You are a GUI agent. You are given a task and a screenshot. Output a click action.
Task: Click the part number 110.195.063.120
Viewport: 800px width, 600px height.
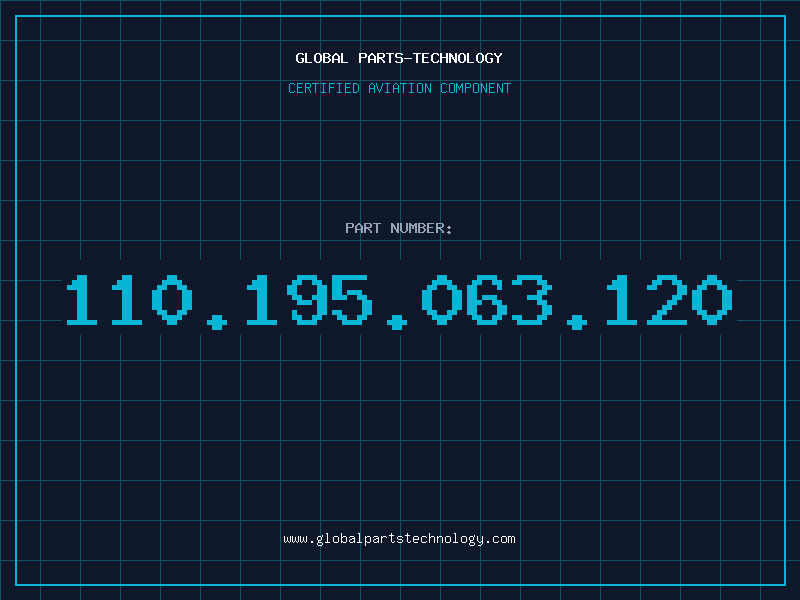[x=399, y=301]
